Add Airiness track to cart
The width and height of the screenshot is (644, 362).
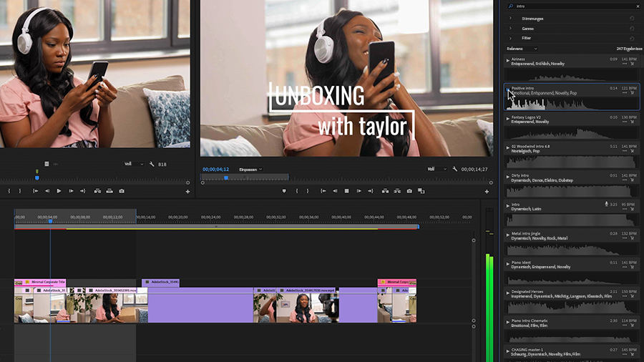[x=632, y=64]
